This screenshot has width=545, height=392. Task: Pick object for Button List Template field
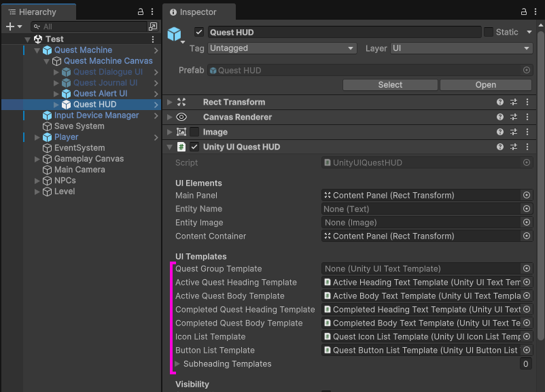(x=527, y=351)
